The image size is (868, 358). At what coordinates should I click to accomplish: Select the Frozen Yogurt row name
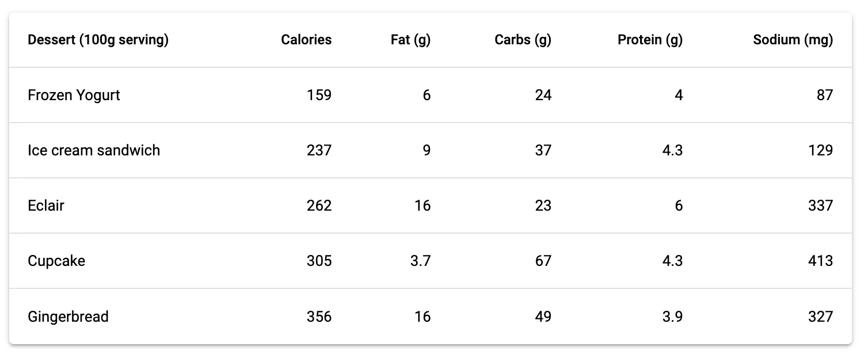pos(74,95)
